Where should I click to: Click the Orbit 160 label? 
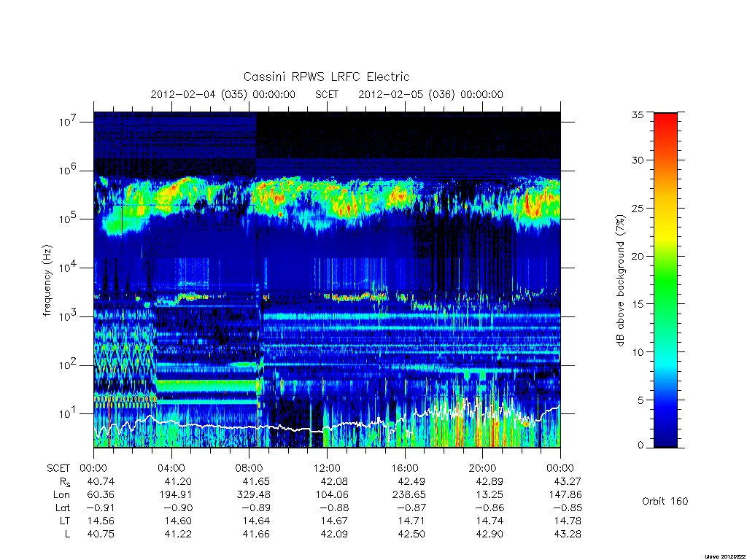pyautogui.click(x=665, y=501)
